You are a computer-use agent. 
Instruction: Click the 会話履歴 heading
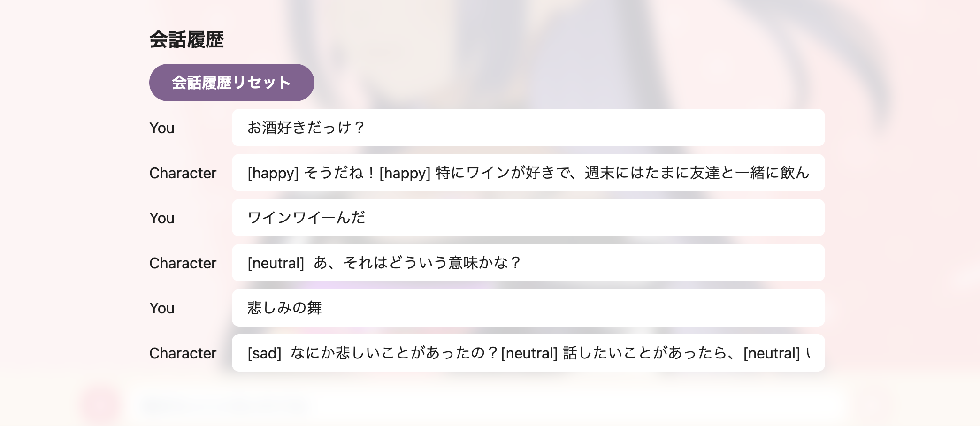coord(187,40)
